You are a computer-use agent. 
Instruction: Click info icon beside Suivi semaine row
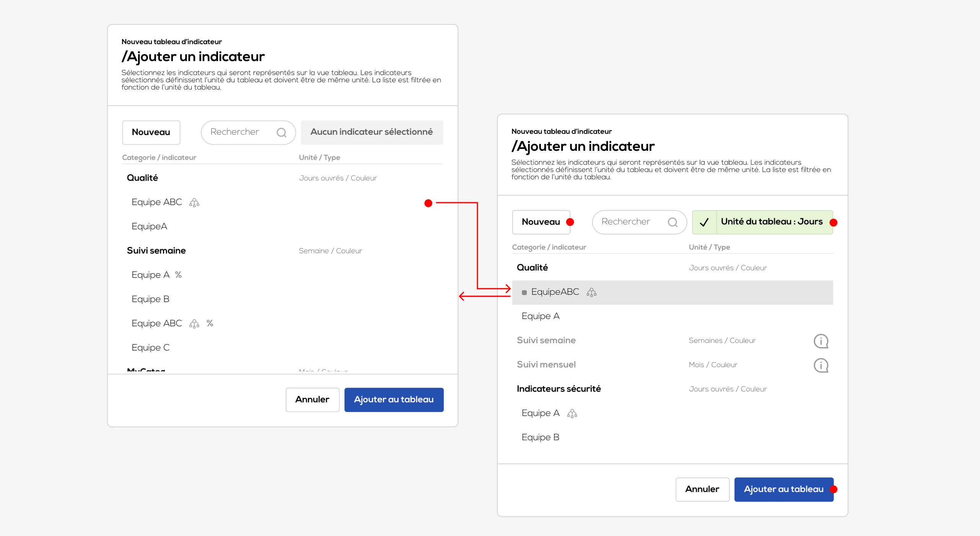(820, 341)
